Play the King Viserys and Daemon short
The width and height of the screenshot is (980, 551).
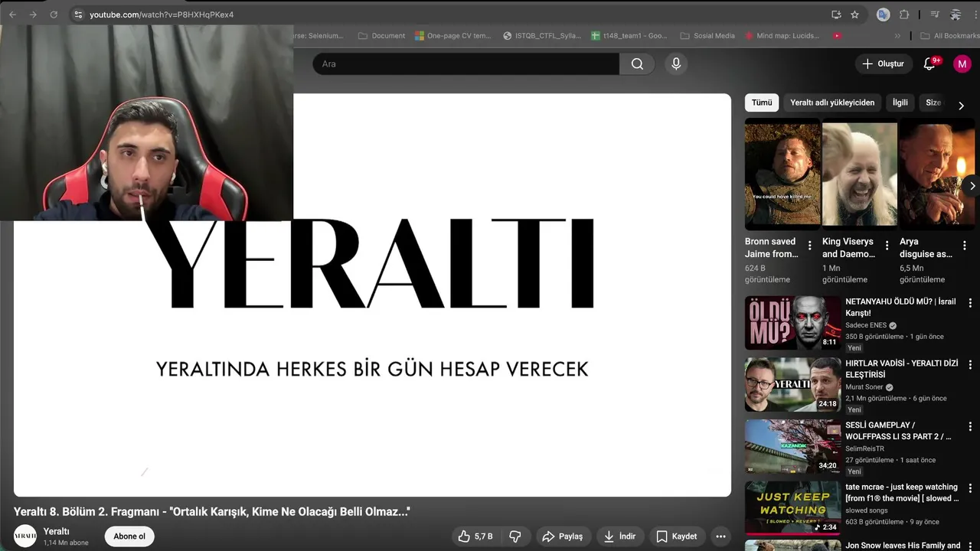[x=860, y=174]
